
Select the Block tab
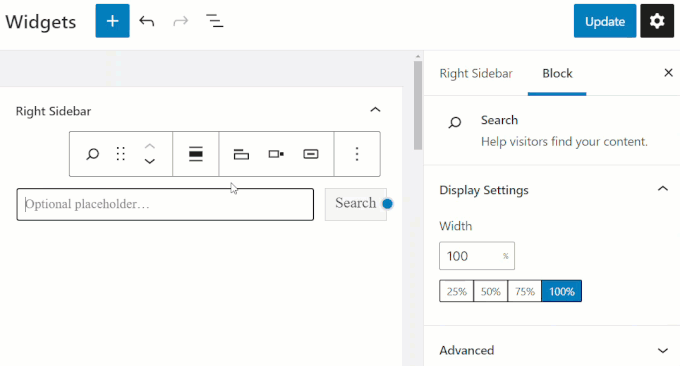[557, 73]
